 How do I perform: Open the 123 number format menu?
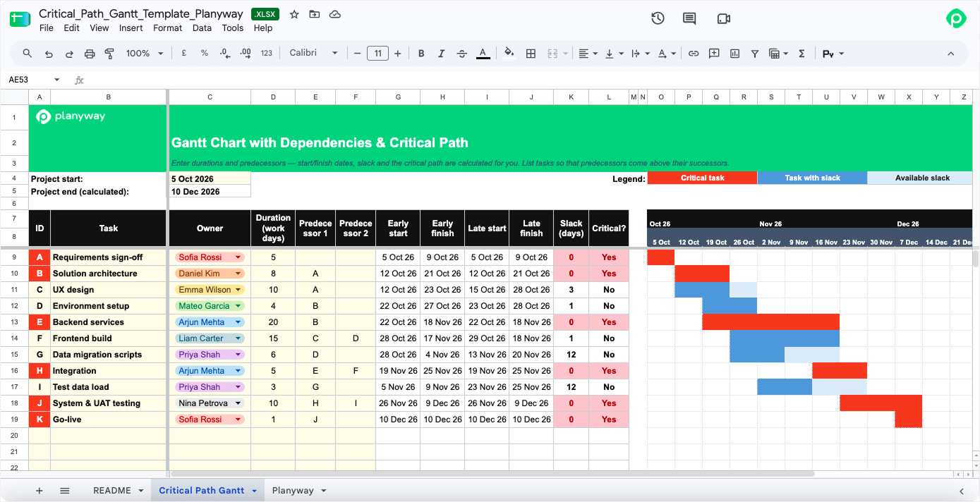pyautogui.click(x=267, y=54)
